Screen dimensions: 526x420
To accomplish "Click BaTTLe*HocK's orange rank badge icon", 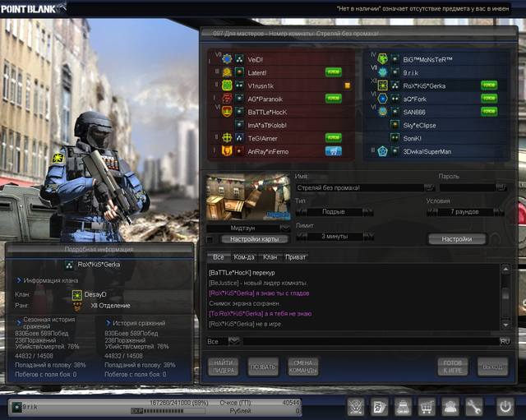I will pyautogui.click(x=227, y=112).
